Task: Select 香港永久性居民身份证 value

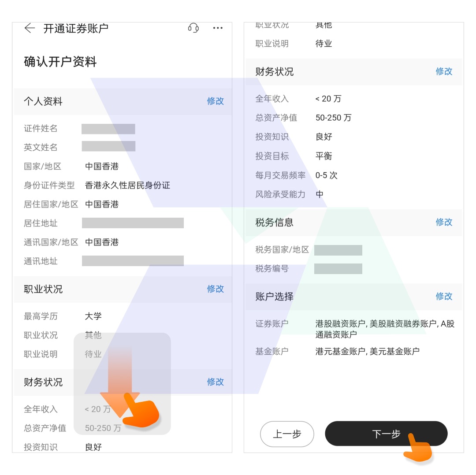Action: pos(127,185)
